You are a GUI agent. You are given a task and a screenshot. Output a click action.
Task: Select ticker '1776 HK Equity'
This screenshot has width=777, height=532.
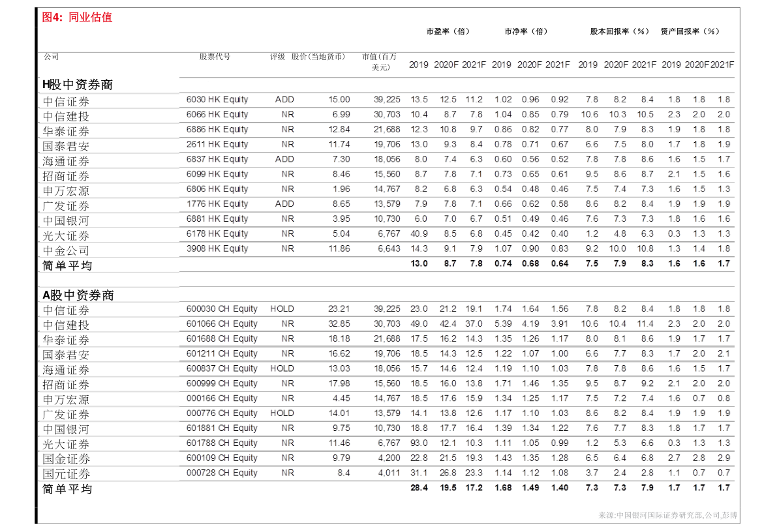217,203
